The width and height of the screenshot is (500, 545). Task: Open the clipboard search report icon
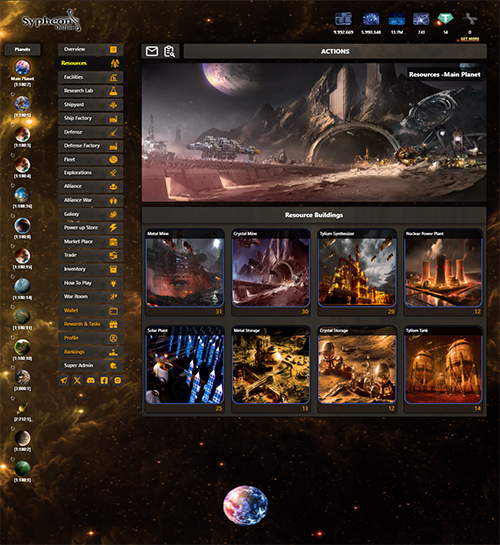[169, 51]
